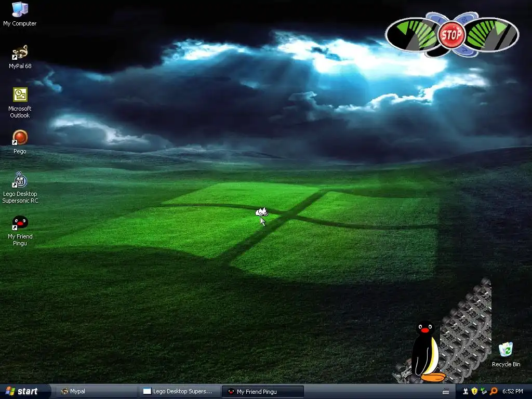Click the bottom-left black petal button on controller

[437, 51]
